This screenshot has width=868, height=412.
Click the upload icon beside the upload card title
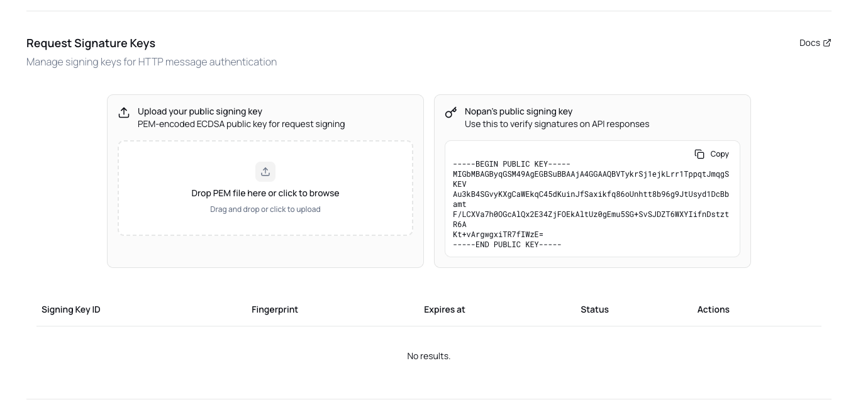pyautogui.click(x=124, y=113)
